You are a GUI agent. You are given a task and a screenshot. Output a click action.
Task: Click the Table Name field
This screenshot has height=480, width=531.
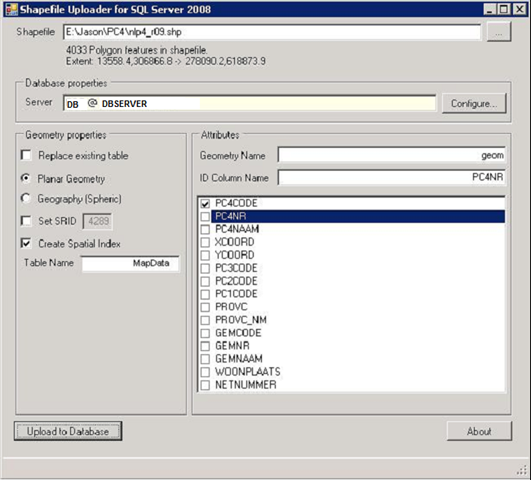(130, 263)
